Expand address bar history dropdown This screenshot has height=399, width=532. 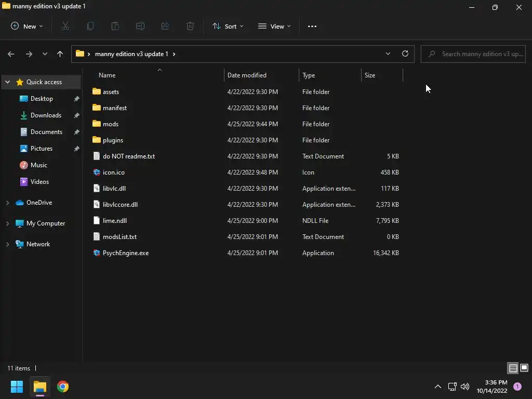point(388,54)
